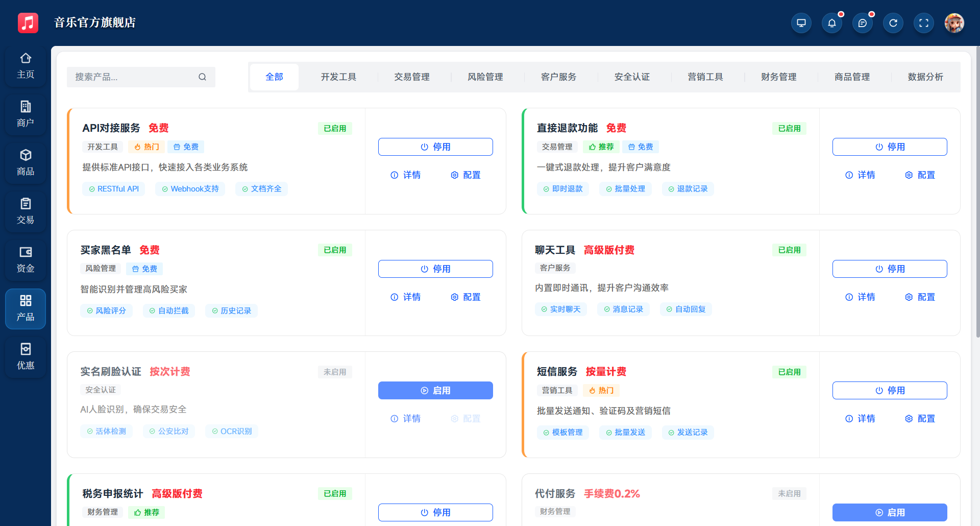停用 the API对接服务 product

point(435,147)
